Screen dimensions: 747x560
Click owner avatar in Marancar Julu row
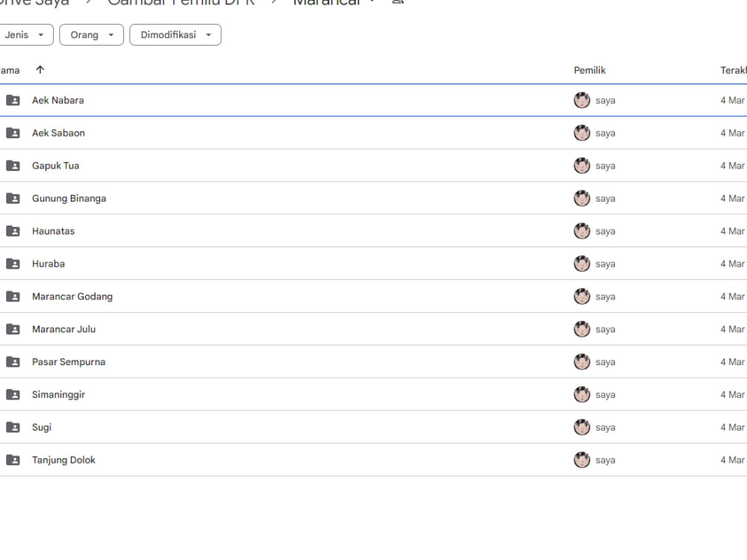point(582,329)
